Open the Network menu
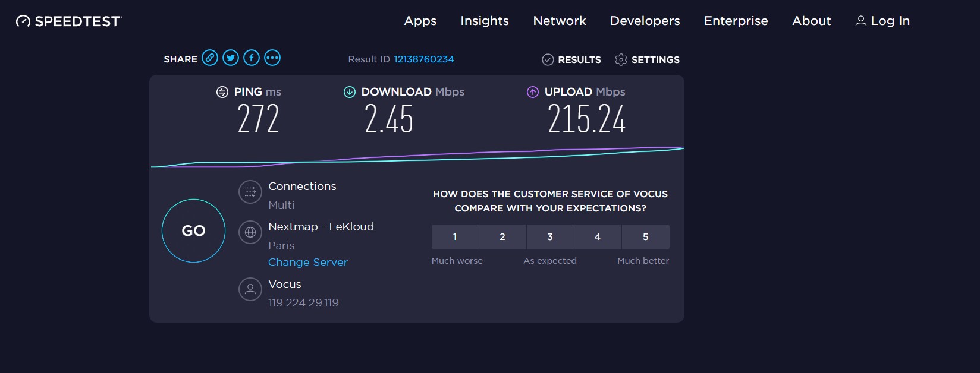The height and width of the screenshot is (373, 980). (x=560, y=21)
